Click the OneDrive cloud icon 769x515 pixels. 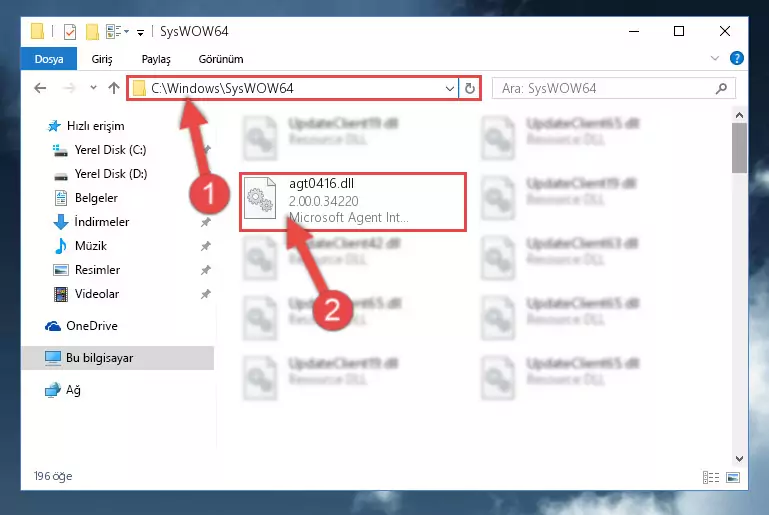tap(53, 326)
